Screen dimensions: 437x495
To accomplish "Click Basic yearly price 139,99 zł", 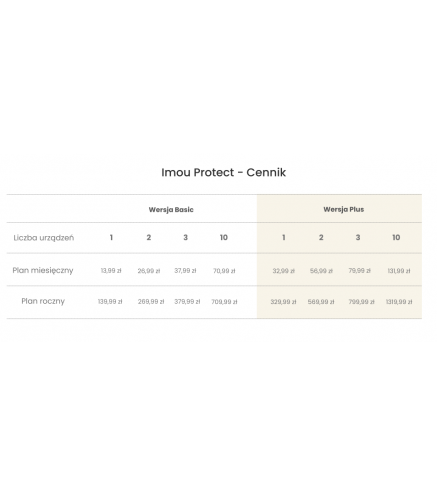I will point(110,301).
